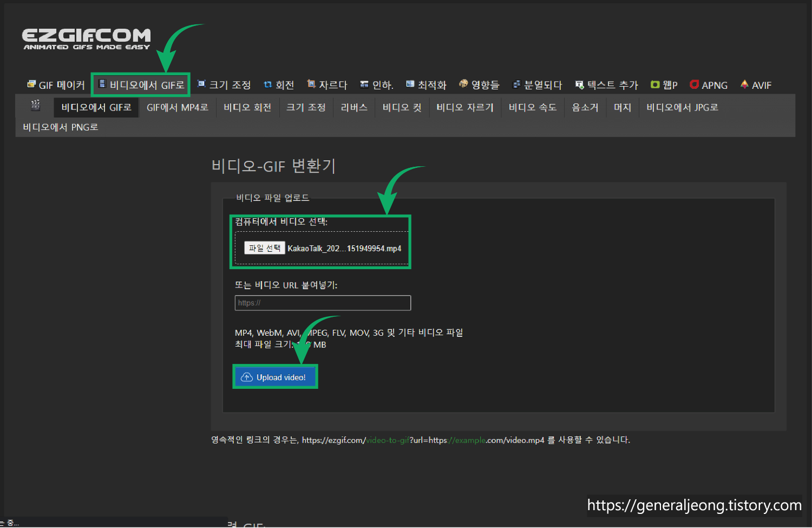Select the GIF에서 MP4로 tab
The width and height of the screenshot is (812, 528).
coord(178,107)
